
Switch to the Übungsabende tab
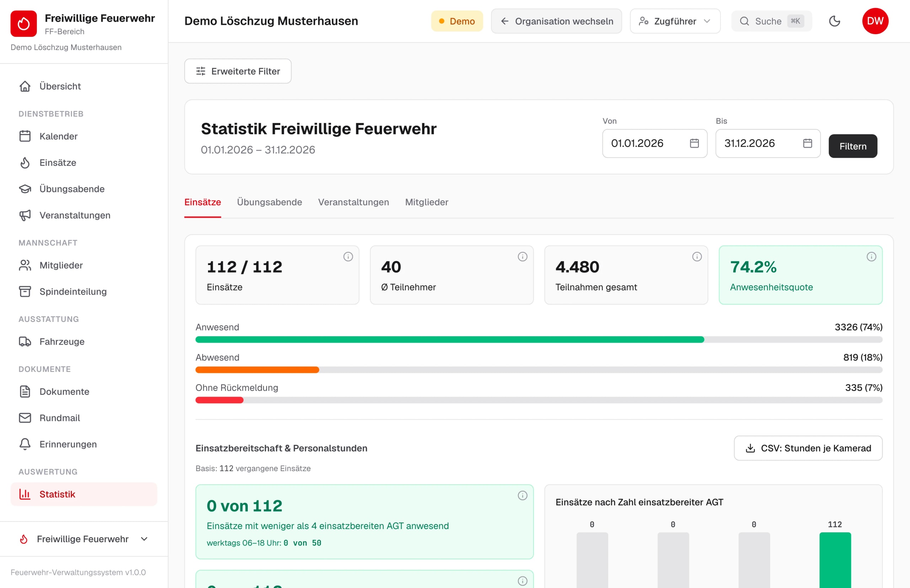[x=270, y=203]
